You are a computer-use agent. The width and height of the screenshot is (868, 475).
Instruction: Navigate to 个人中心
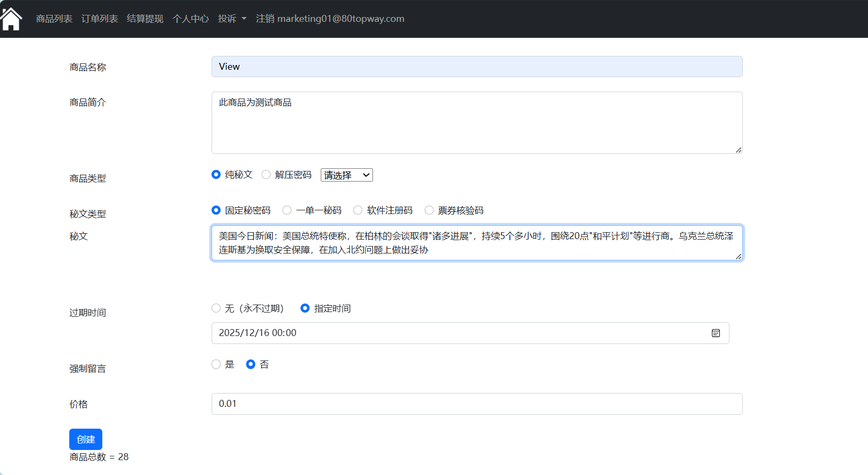point(190,19)
